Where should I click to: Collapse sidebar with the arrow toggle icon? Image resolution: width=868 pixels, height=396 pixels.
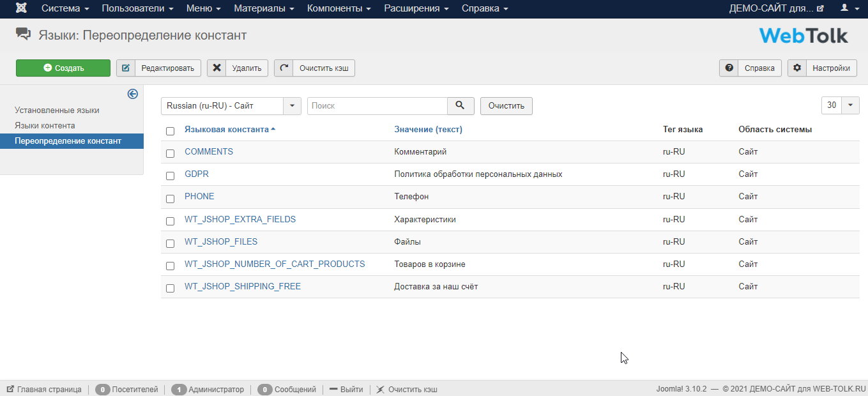point(133,94)
